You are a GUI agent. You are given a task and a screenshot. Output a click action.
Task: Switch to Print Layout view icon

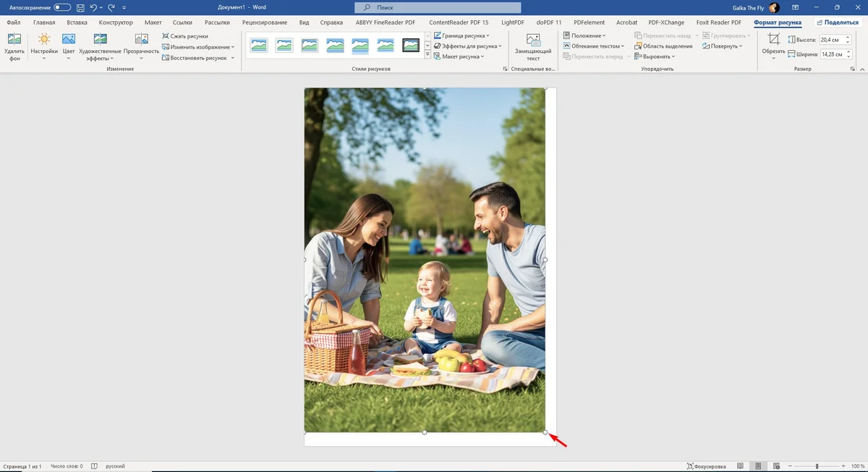point(757,466)
